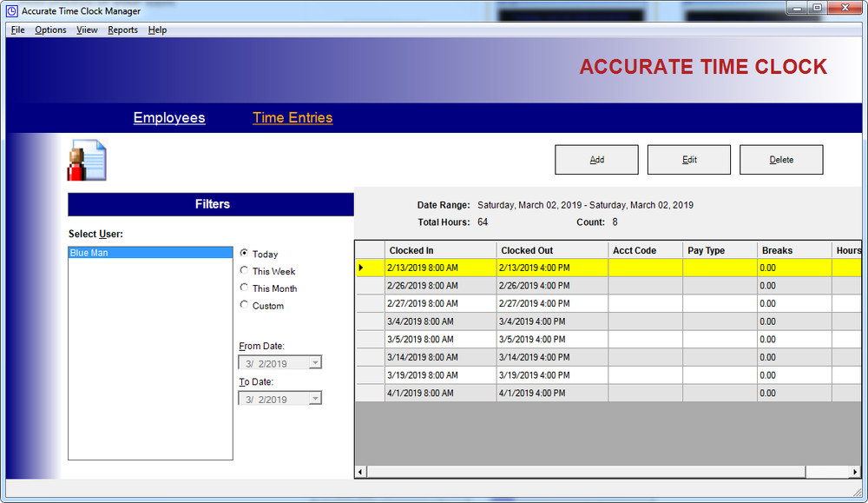
Task: Enable the This Month date filter
Action: pyautogui.click(x=244, y=288)
